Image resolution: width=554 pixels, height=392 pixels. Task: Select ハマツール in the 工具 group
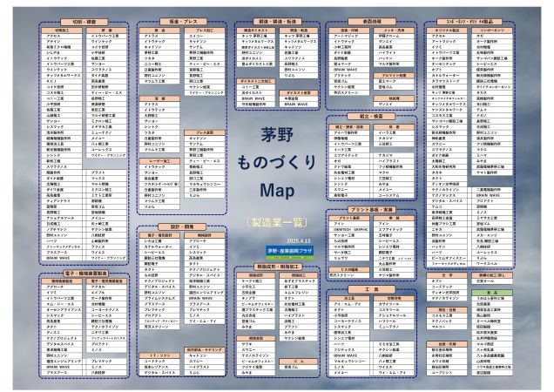coord(394,321)
